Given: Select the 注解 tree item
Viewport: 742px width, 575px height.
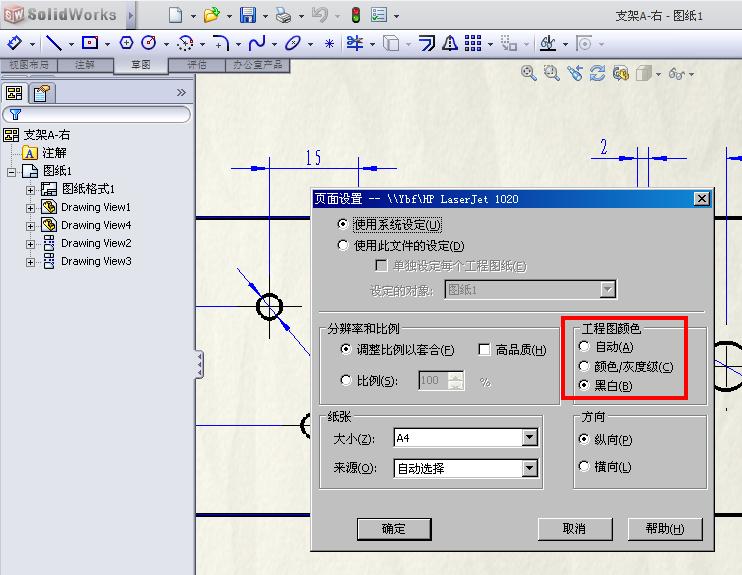Looking at the screenshot, I should 54,153.
